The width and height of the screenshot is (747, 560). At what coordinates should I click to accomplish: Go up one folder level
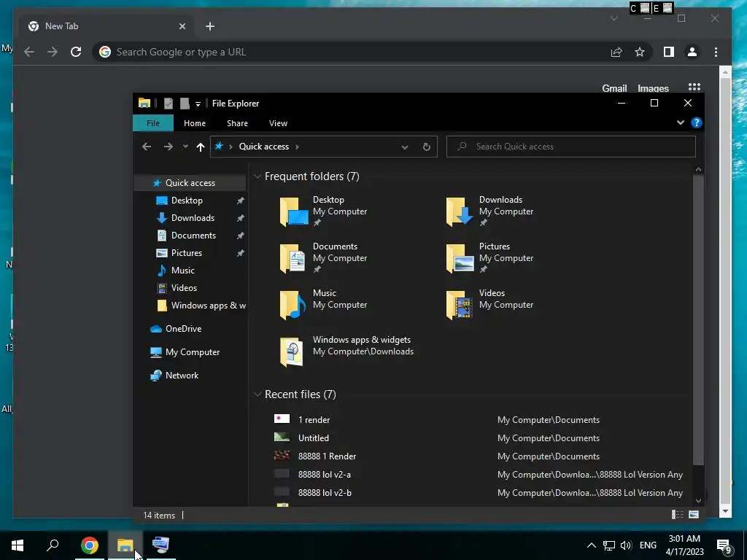coord(201,147)
